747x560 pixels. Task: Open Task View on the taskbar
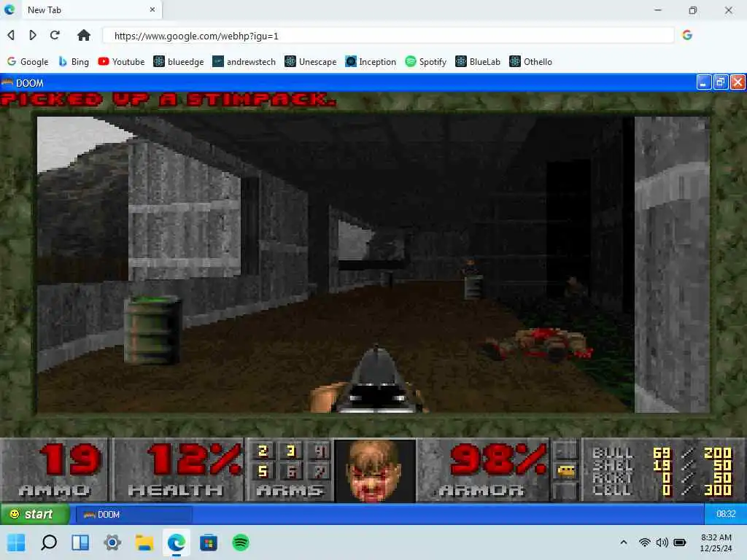(80, 542)
